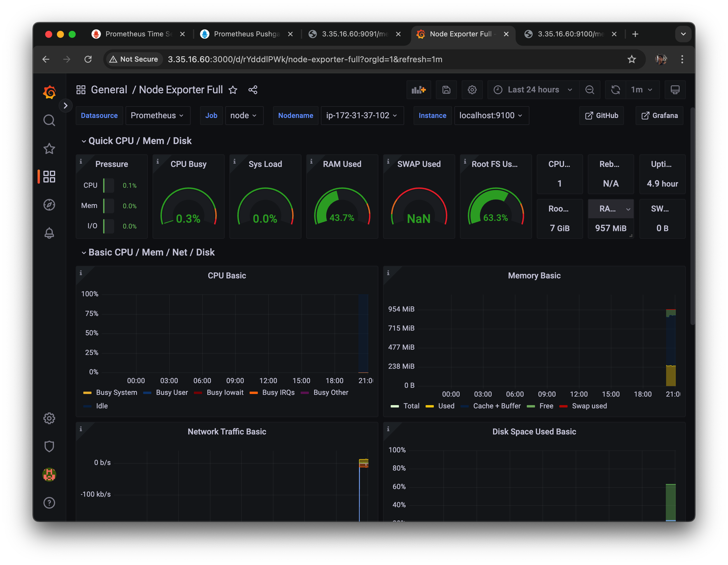728x565 pixels.
Task: Open the Last 24 hours time picker
Action: [x=533, y=90]
